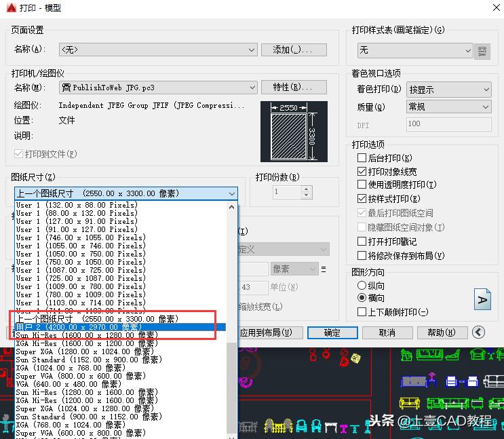
Task: Increase number of copies with up spinner
Action: click(x=307, y=189)
